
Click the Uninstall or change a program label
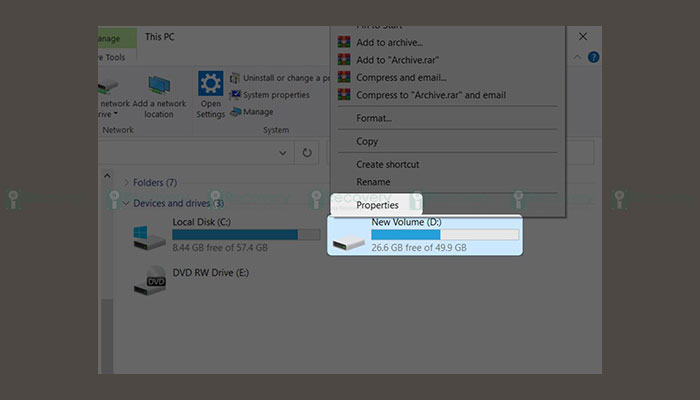point(287,78)
